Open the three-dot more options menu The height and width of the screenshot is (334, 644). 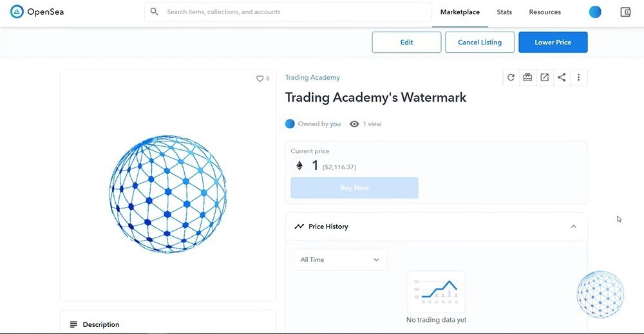pos(578,77)
